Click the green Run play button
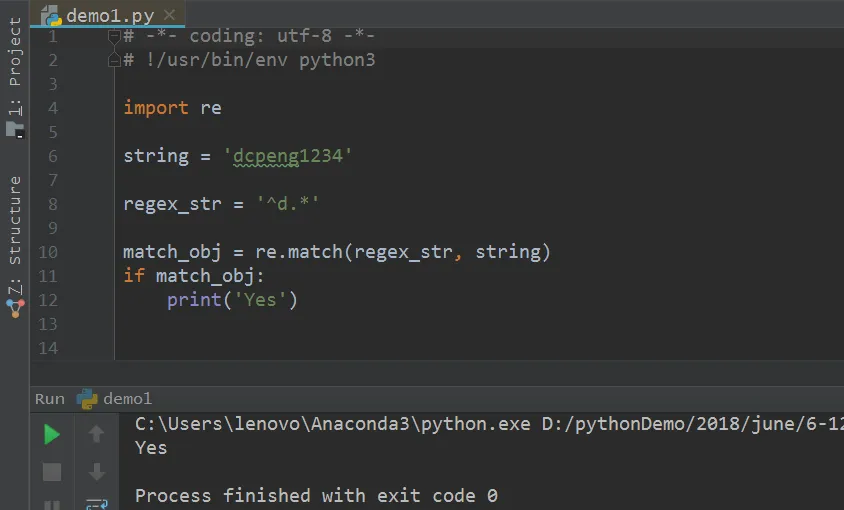The width and height of the screenshot is (844, 510). (52, 434)
